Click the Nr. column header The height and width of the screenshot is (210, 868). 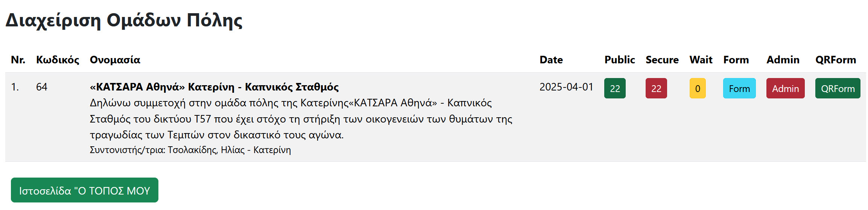(18, 60)
